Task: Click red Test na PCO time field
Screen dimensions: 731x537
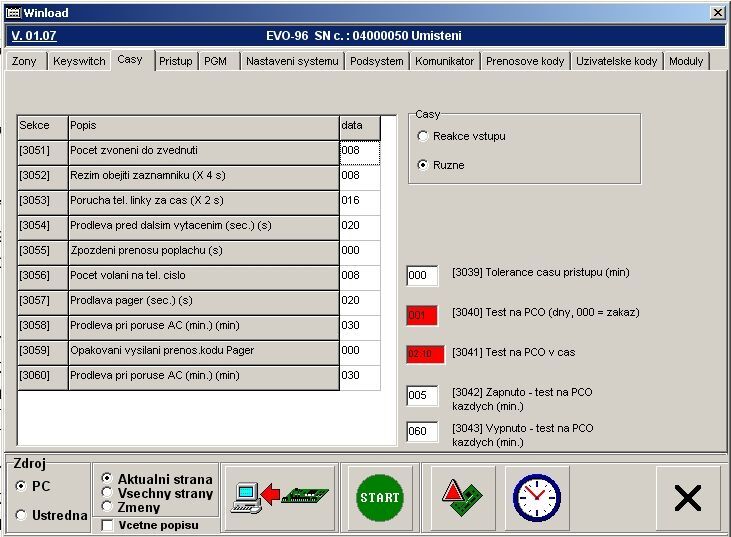Action: point(424,355)
